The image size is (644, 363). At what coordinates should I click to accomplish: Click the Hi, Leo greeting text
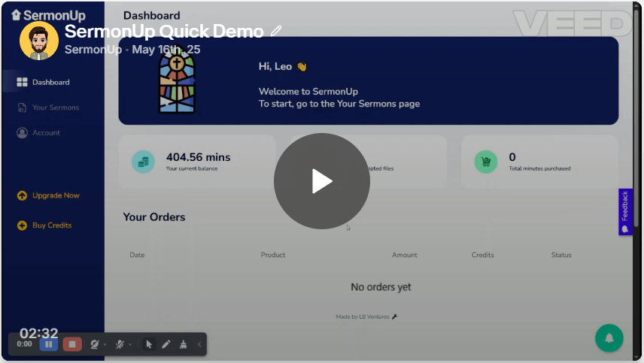(283, 66)
